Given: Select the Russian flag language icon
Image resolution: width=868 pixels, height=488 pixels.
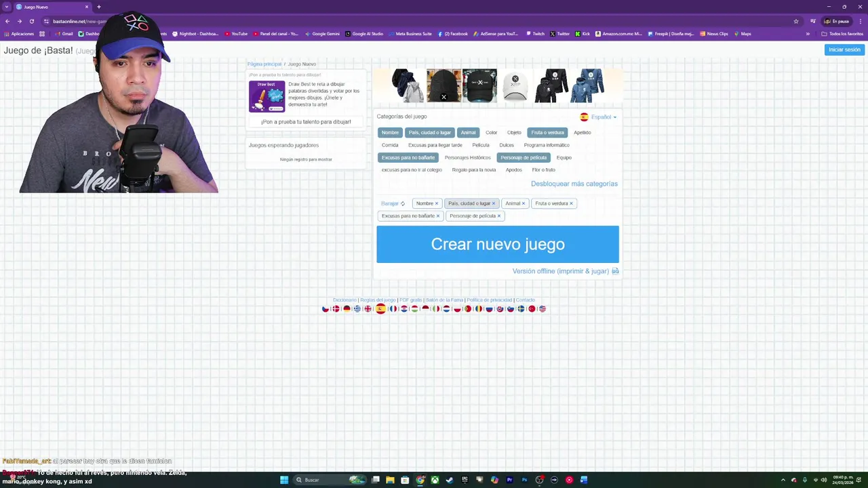Looking at the screenshot, I should pos(489,308).
